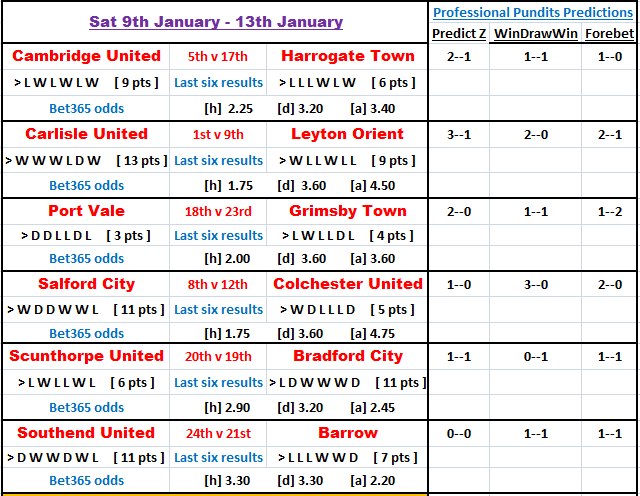Click Scunthorpe United team name
The image size is (640, 496).
(x=87, y=356)
